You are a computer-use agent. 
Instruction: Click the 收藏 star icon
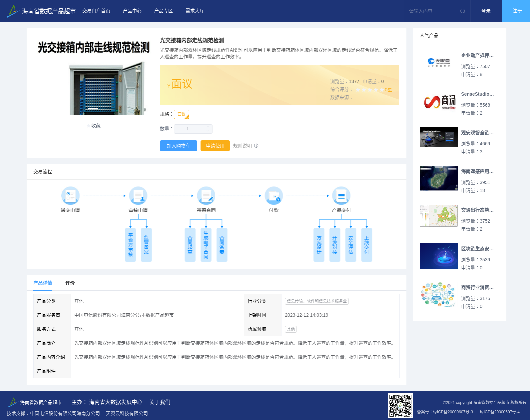click(89, 126)
